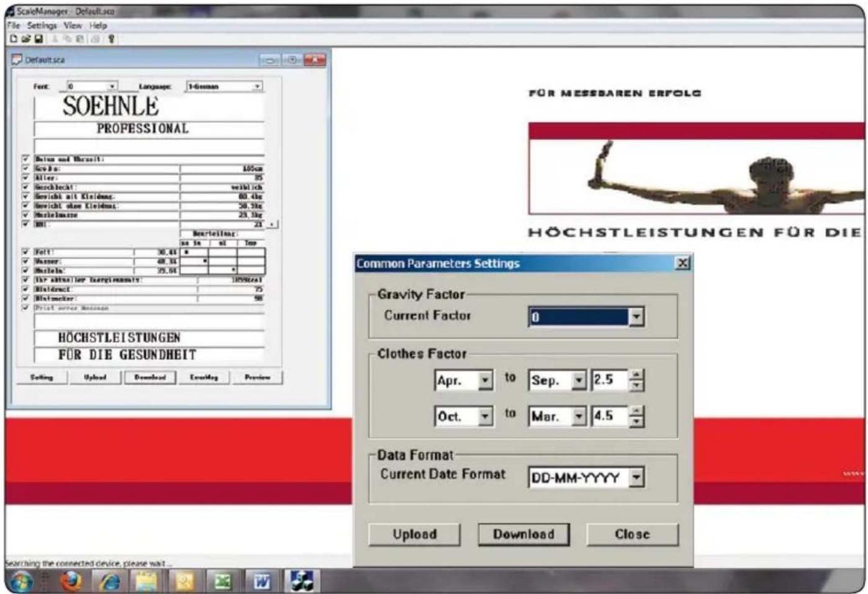This screenshot has height=594, width=868.
Task: Toggle the Gewicht mit Kleidung checkbox
Action: [x=25, y=196]
